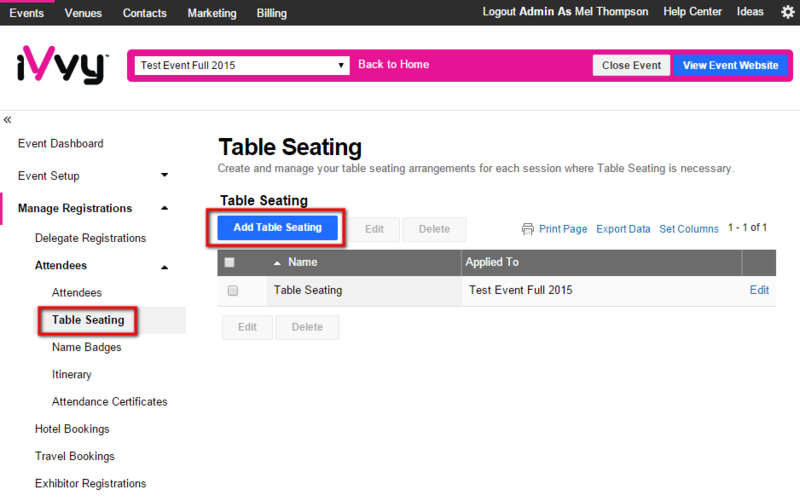Collapse the Attendees submenu arrow
This screenshot has height=501, width=800.
tap(164, 267)
